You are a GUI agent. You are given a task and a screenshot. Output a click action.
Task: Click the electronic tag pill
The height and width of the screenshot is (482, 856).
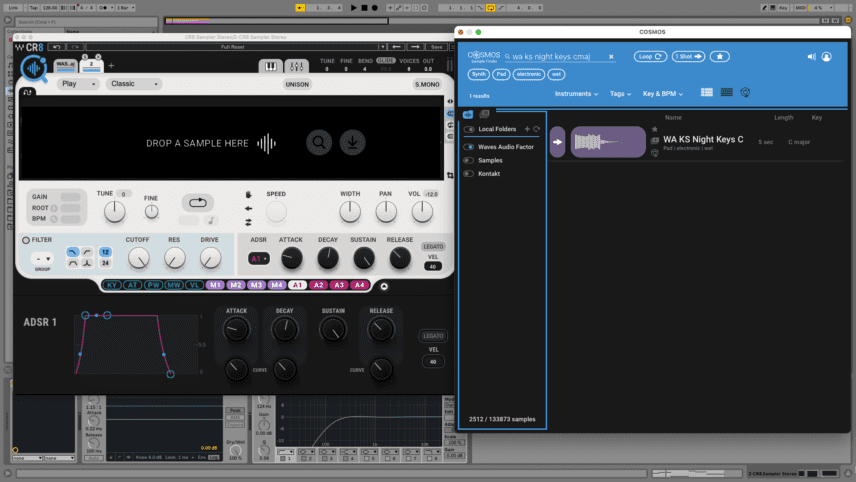coord(528,74)
